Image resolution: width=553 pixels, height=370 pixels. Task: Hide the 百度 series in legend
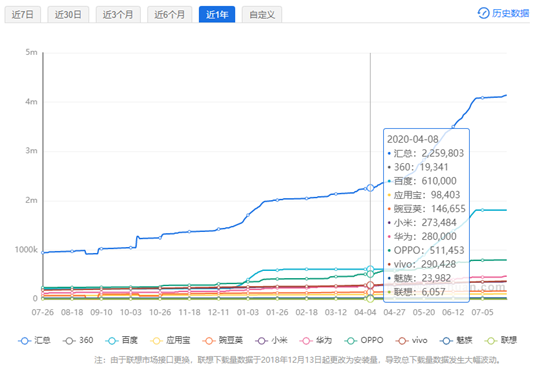pyautogui.click(x=121, y=340)
